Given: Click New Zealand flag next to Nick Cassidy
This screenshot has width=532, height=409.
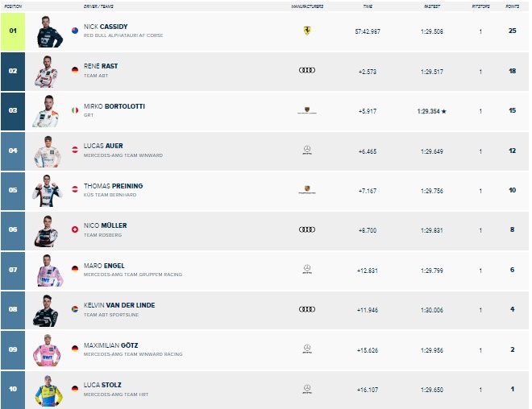Looking at the screenshot, I should tap(75, 31).
